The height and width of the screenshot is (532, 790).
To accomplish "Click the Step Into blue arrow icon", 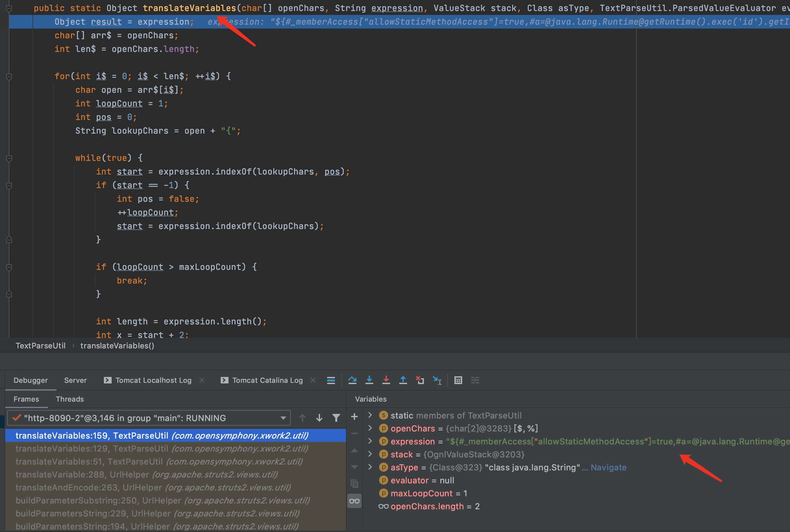I will (x=369, y=380).
